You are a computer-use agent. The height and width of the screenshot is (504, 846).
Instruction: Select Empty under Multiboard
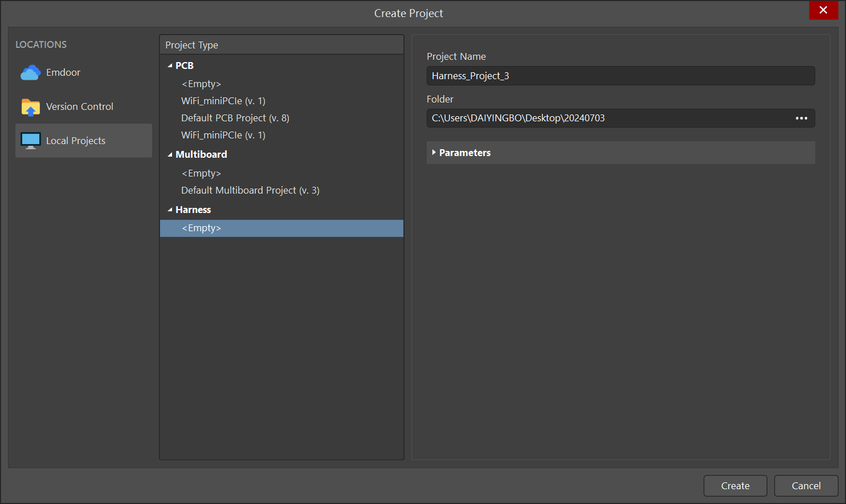coord(201,173)
